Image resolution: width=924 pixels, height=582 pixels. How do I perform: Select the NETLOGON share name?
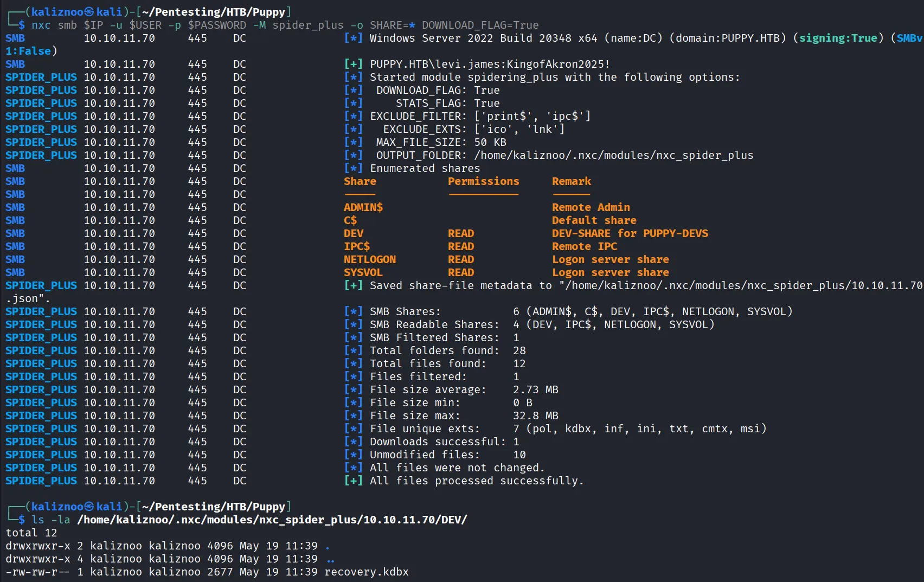tap(370, 259)
